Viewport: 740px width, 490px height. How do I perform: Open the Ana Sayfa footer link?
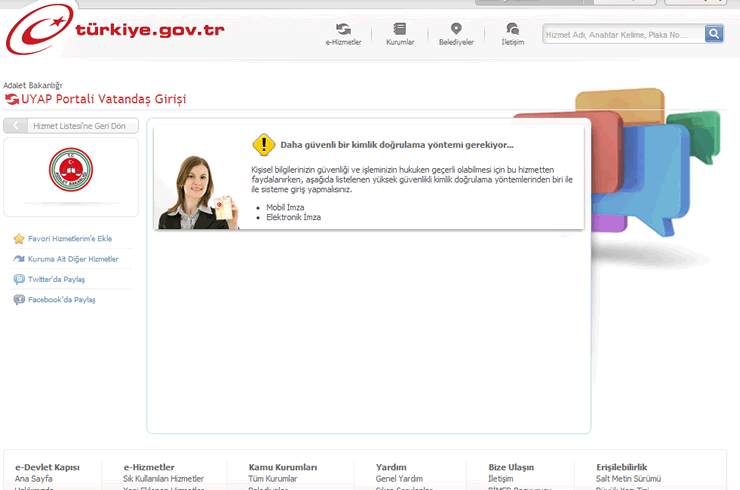click(33, 479)
